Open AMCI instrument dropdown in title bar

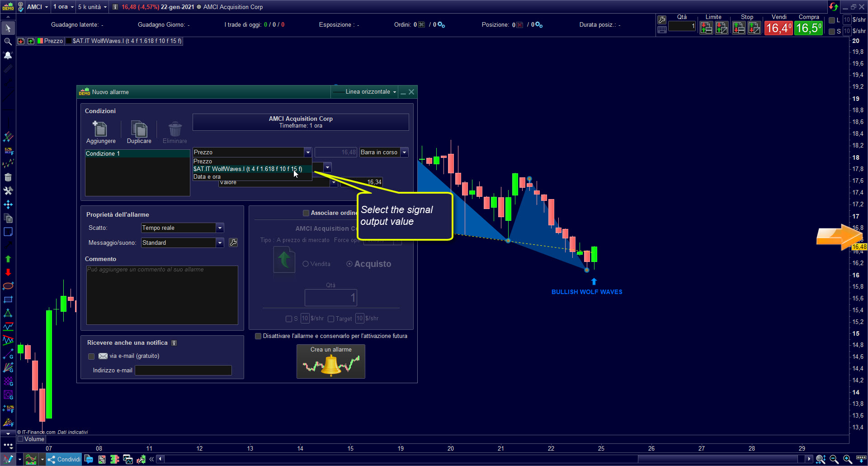click(x=37, y=7)
